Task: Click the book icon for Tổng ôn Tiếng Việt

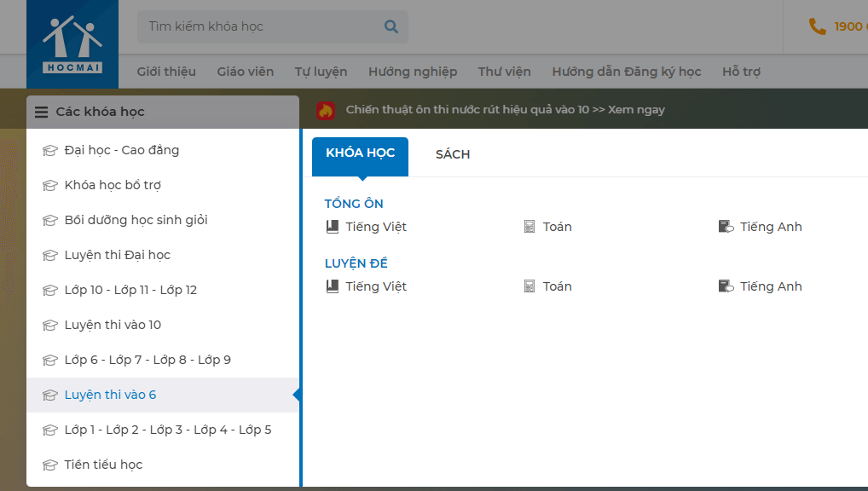Action: pyautogui.click(x=333, y=227)
